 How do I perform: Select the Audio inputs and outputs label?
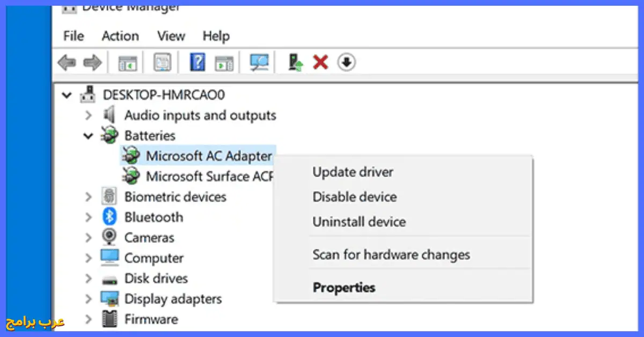point(200,115)
